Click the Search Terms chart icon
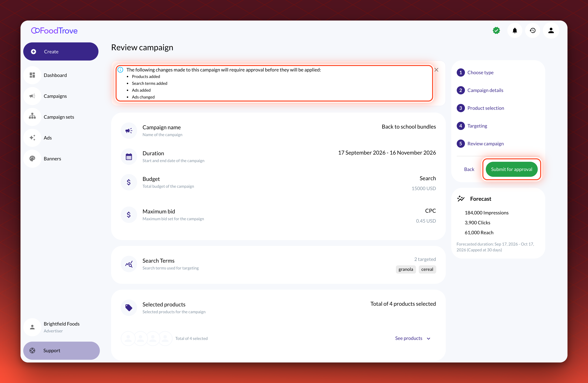 (129, 264)
